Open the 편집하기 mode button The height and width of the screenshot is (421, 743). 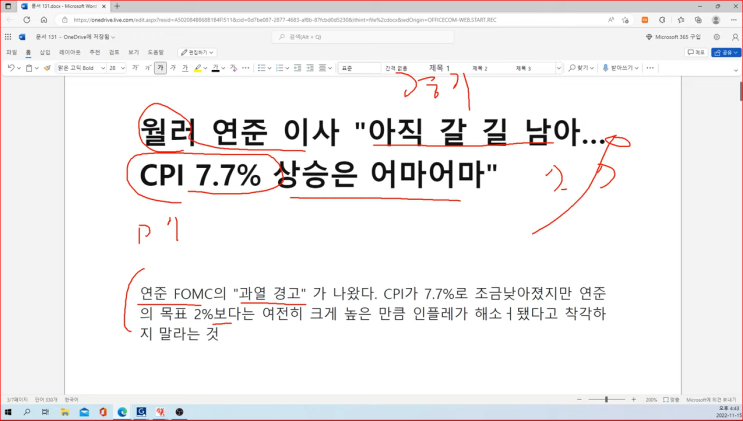coord(197,52)
